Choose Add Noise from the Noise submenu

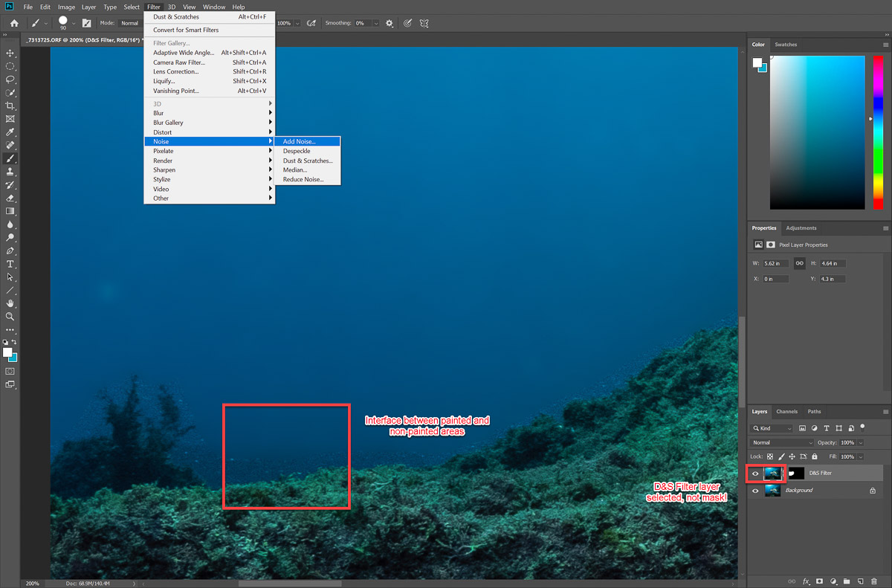[x=299, y=141]
